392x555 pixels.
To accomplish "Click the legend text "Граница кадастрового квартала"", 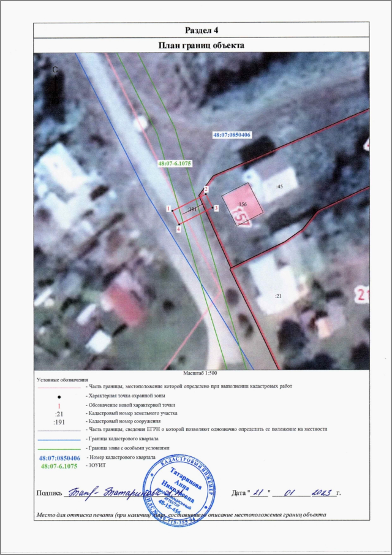I will tap(124, 439).
